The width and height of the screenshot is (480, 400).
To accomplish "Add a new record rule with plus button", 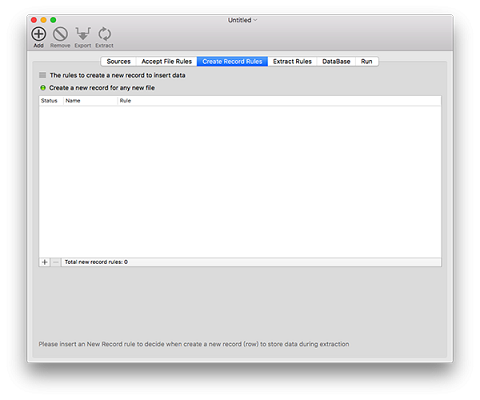I will point(44,262).
